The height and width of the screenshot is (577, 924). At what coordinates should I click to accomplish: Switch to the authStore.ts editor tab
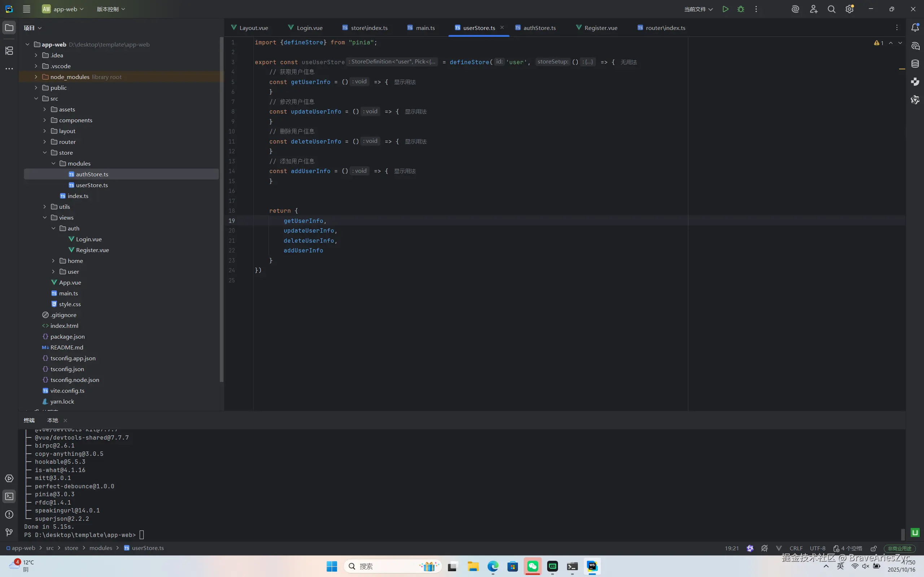tap(539, 28)
